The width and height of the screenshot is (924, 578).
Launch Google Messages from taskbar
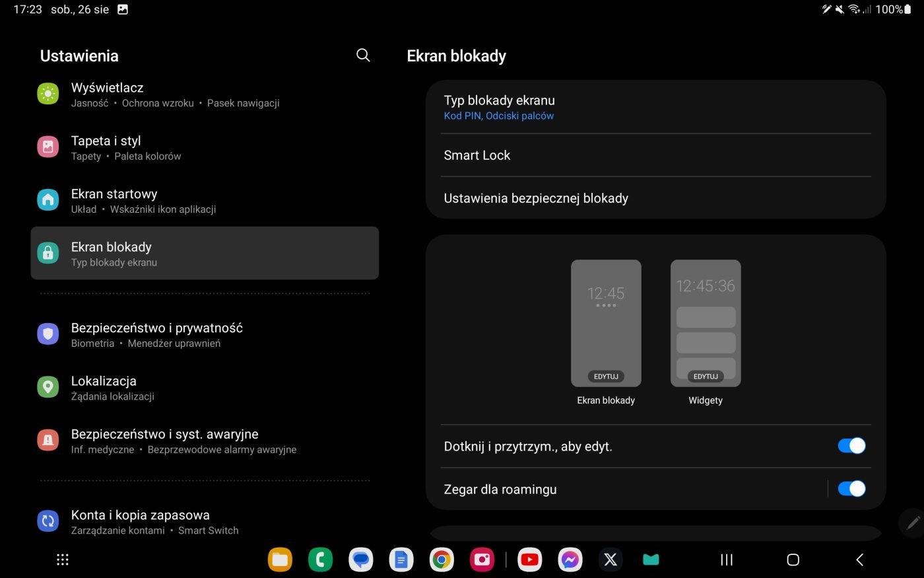click(x=360, y=560)
